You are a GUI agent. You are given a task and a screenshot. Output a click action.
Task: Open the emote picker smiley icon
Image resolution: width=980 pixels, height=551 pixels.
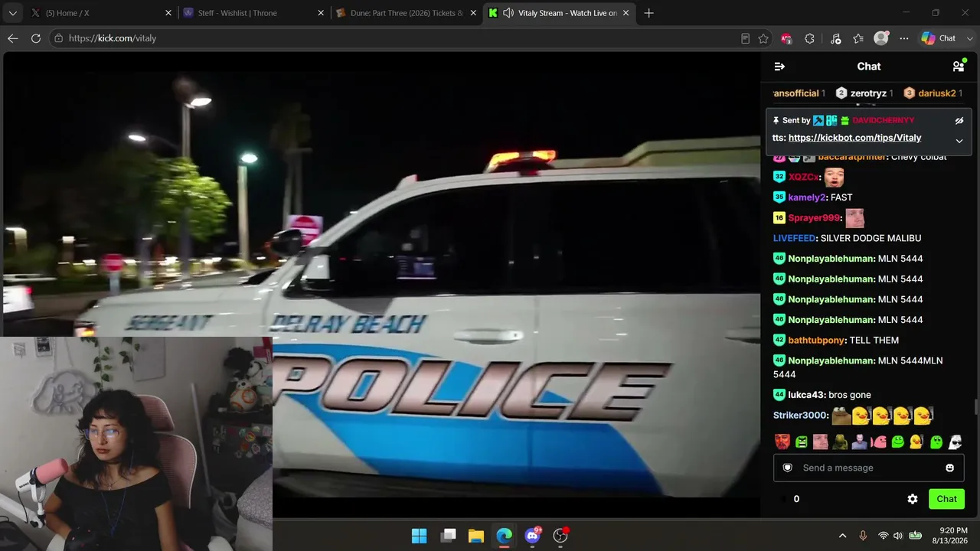(x=950, y=468)
